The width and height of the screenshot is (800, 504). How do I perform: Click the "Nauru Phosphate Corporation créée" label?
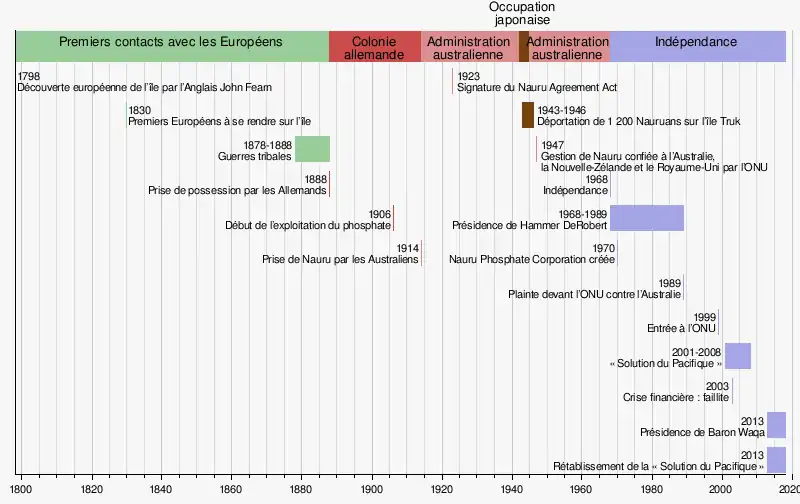[x=531, y=259]
